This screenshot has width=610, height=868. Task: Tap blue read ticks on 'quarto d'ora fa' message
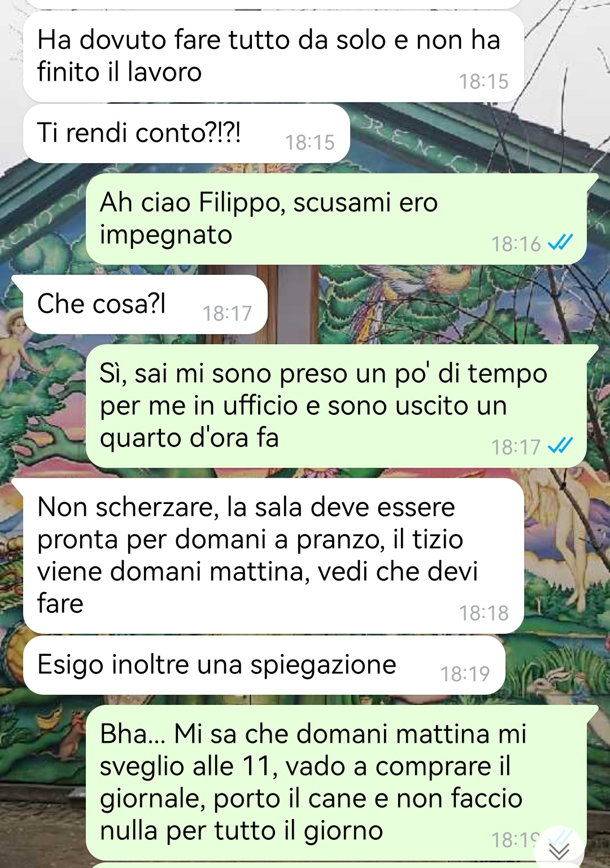(x=561, y=446)
